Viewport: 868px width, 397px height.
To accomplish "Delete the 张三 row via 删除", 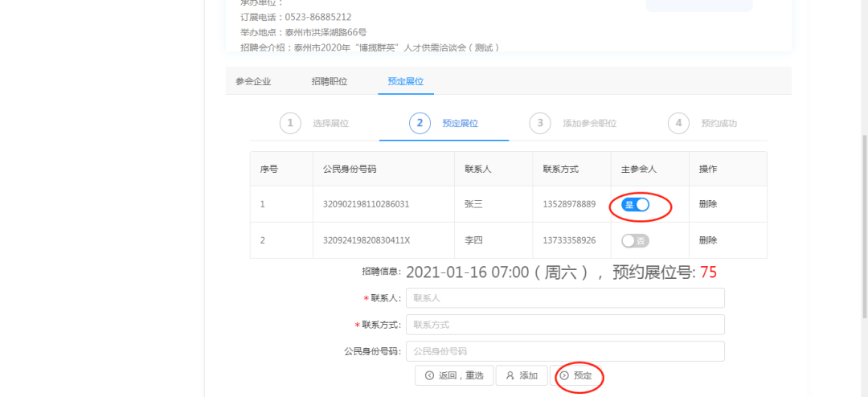I will 708,205.
